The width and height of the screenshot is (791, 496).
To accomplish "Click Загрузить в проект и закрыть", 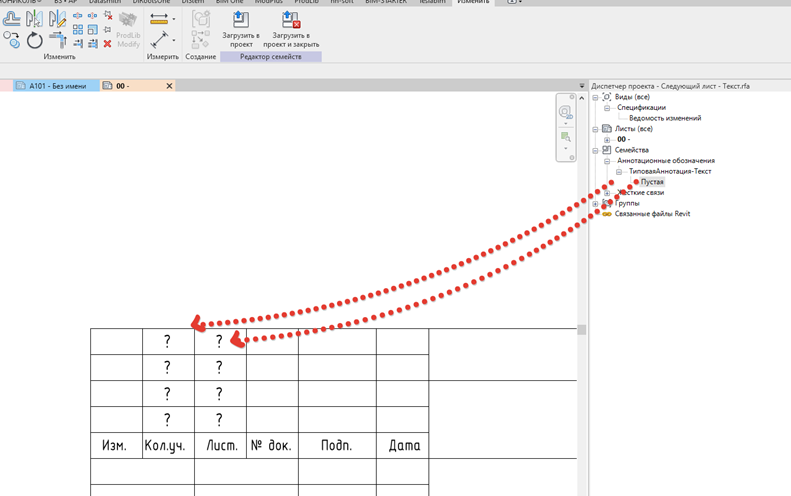I will [291, 30].
